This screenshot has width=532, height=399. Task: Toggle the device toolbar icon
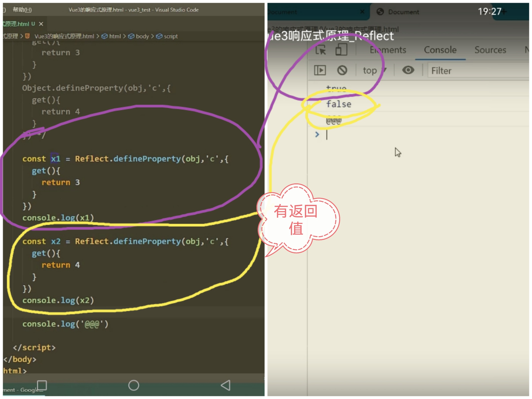pos(341,50)
